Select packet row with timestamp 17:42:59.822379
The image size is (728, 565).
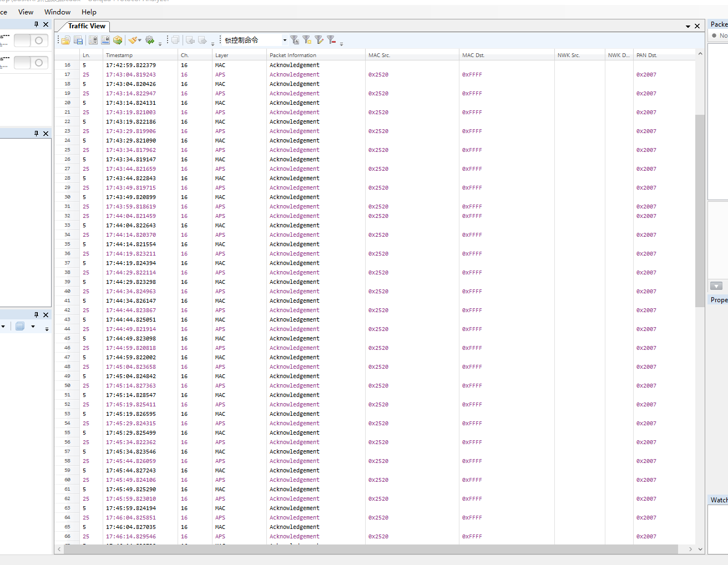pyautogui.click(x=375, y=65)
